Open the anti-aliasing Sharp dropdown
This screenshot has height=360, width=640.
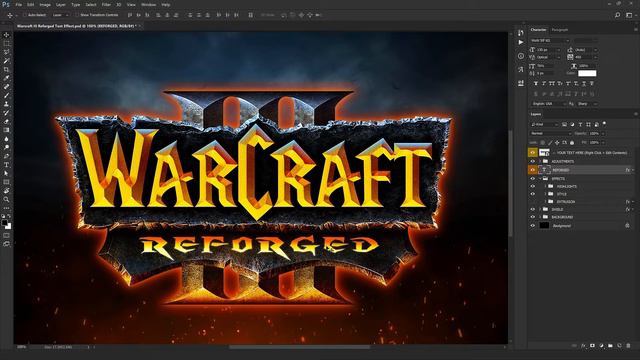point(587,104)
